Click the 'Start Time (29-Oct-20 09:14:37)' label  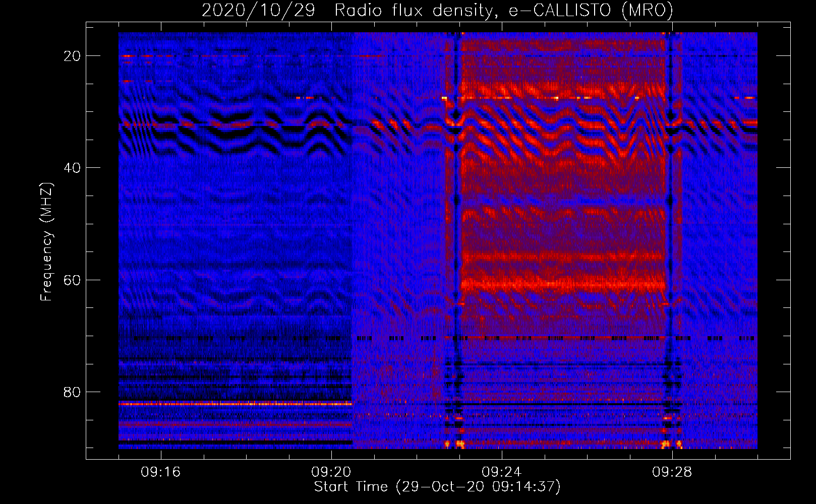pos(437,487)
